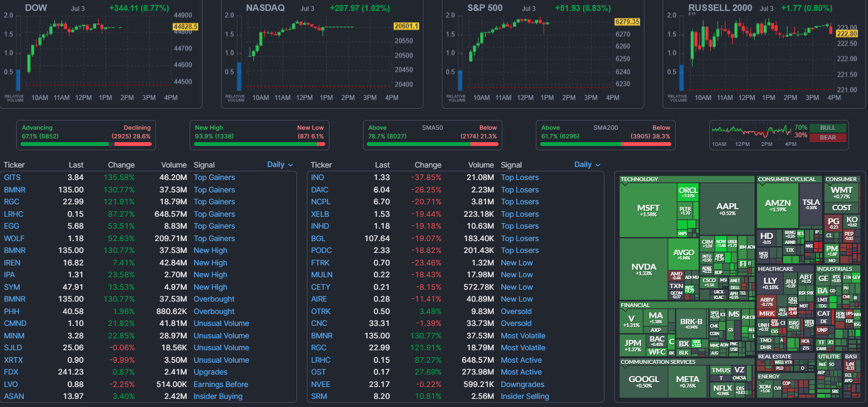Select the AVGO tile in the heatmap
The height and width of the screenshot is (407, 868).
[683, 255]
